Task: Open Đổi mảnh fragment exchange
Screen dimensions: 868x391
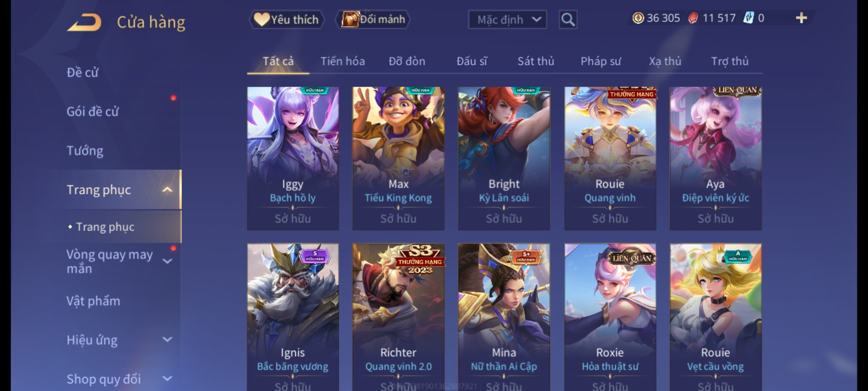Action: 373,19
